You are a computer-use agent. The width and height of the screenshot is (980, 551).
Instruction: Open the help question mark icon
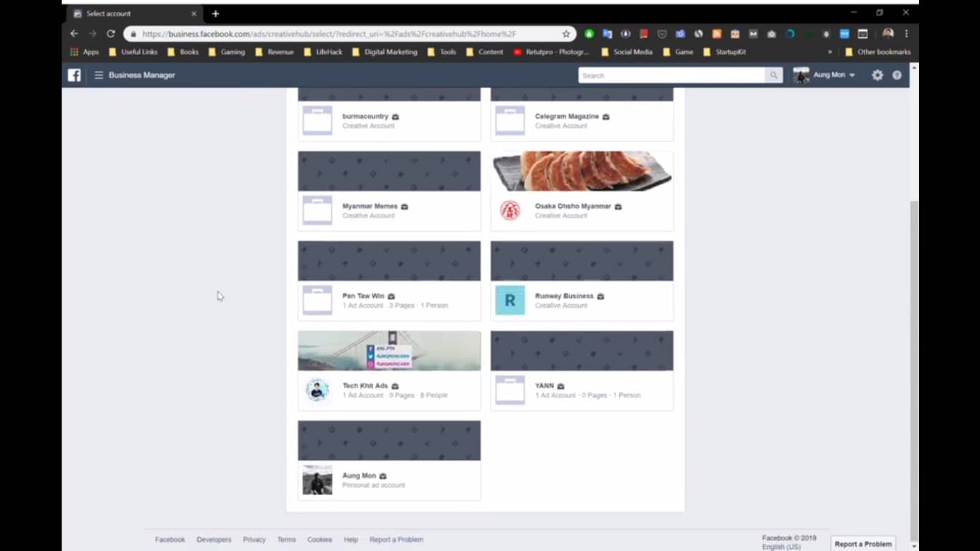click(x=897, y=75)
